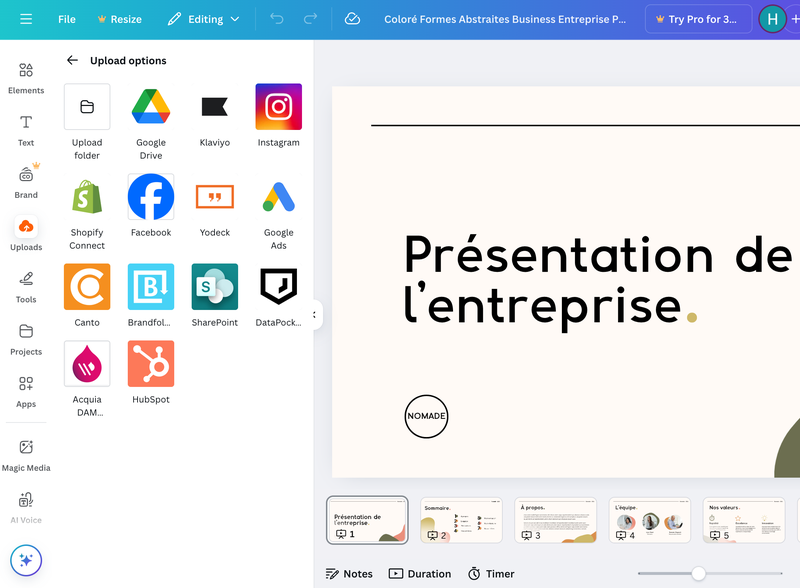The height and width of the screenshot is (588, 800).
Task: Select SharePoint as upload source
Action: 215,296
